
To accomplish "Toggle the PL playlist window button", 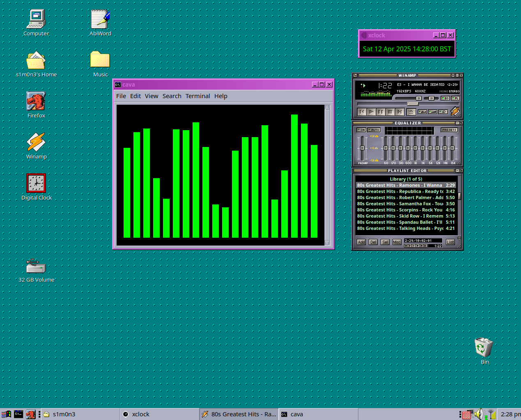I will pyautogui.click(x=455, y=99).
